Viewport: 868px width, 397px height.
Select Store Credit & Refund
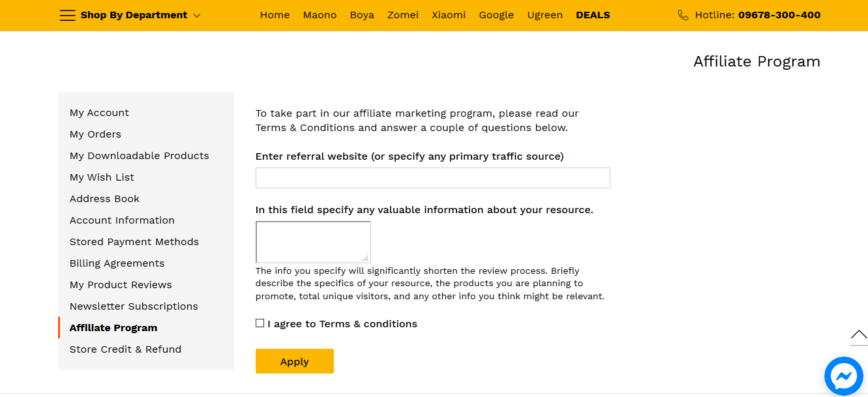(125, 349)
